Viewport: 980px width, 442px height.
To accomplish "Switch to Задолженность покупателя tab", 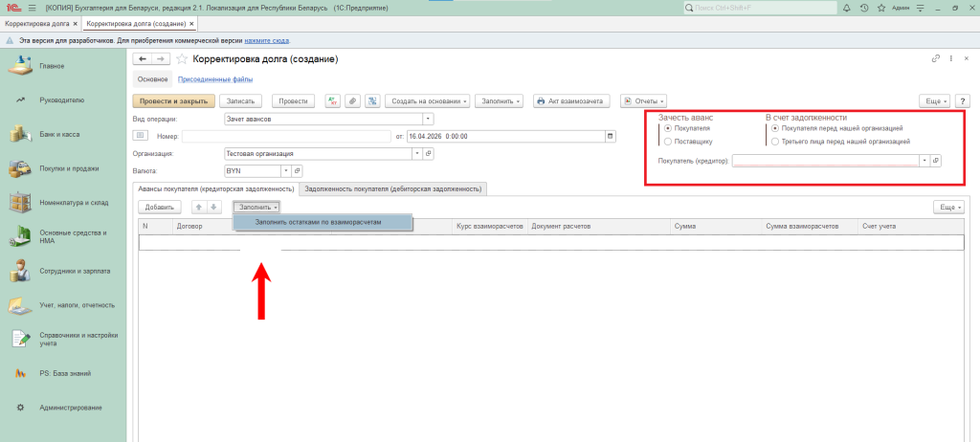I will [392, 189].
